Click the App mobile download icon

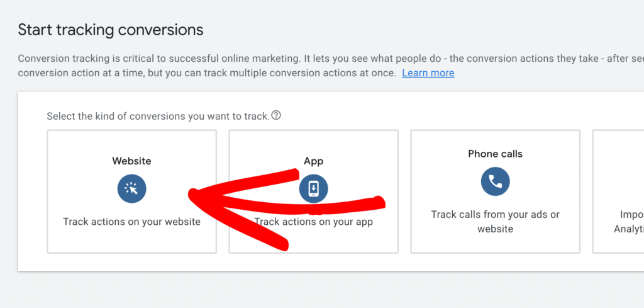pyautogui.click(x=313, y=188)
